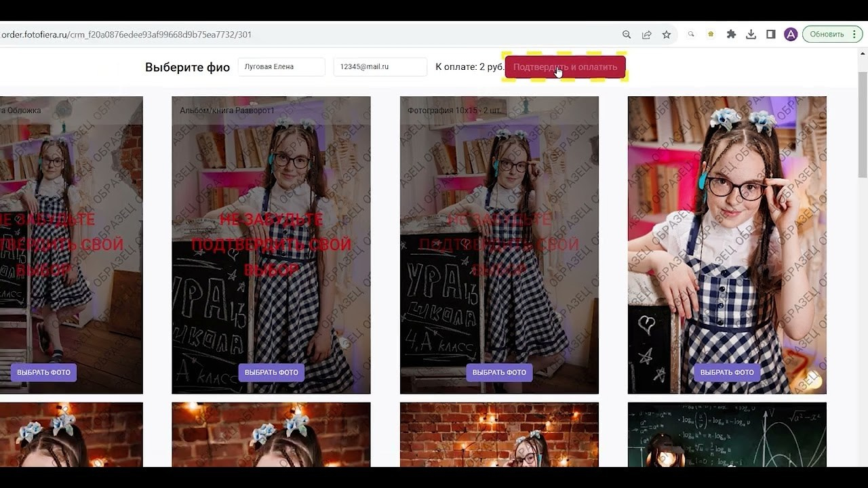Click the yellow house extension icon
This screenshot has width=868, height=488.
pos(711,35)
